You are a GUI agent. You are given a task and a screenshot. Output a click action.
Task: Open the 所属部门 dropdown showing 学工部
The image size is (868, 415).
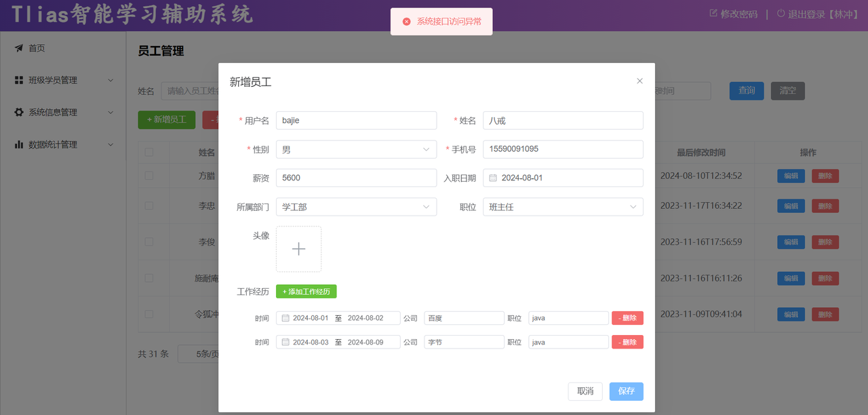click(356, 207)
